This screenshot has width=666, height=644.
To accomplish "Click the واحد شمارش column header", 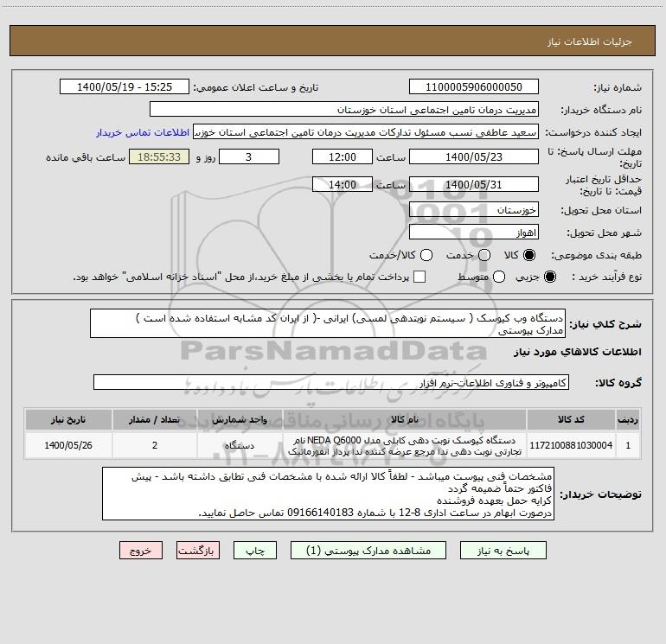I will [240, 419].
